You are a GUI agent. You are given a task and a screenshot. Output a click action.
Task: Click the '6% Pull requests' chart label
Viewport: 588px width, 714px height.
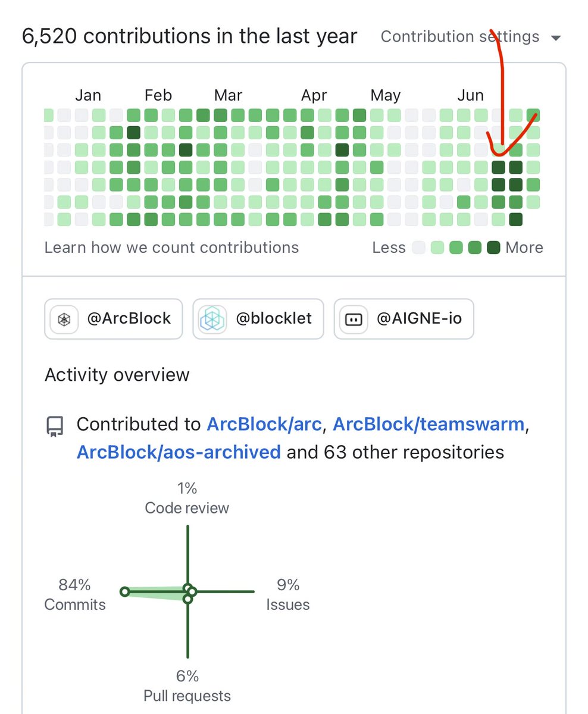coord(187,686)
